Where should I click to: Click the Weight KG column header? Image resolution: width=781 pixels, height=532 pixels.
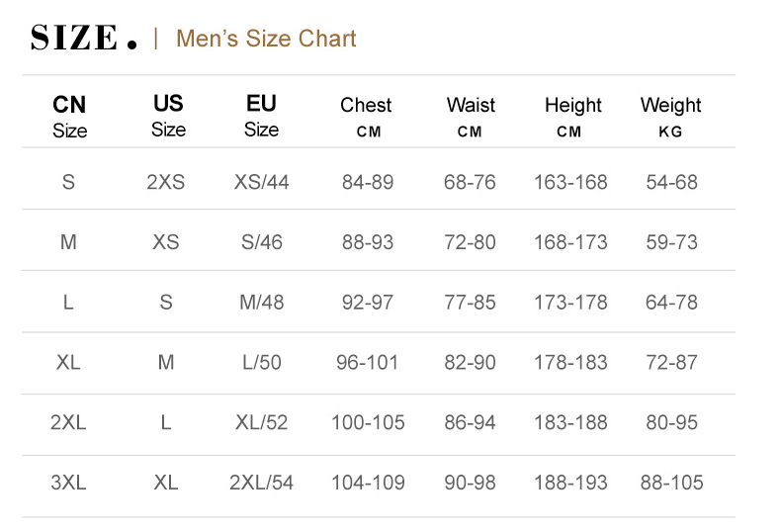pyautogui.click(x=670, y=117)
